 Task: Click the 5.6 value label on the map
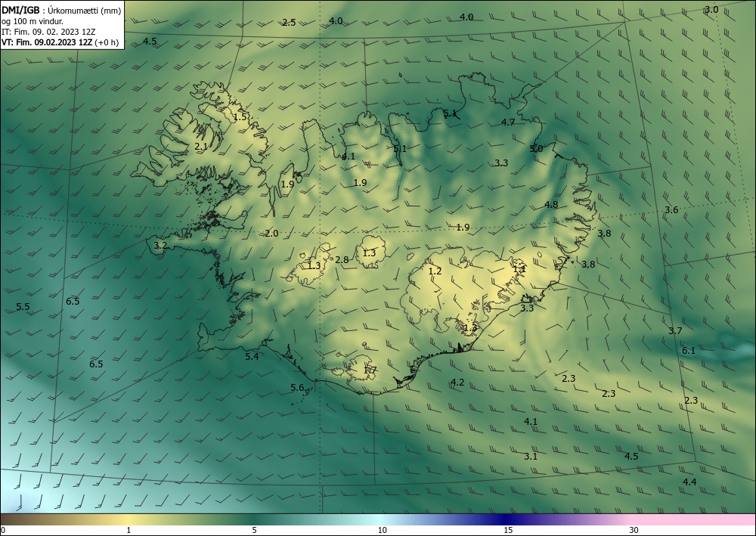click(x=297, y=388)
